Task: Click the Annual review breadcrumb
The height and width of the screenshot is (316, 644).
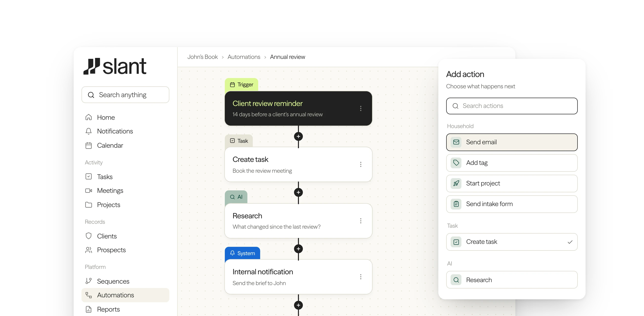Action: click(287, 57)
